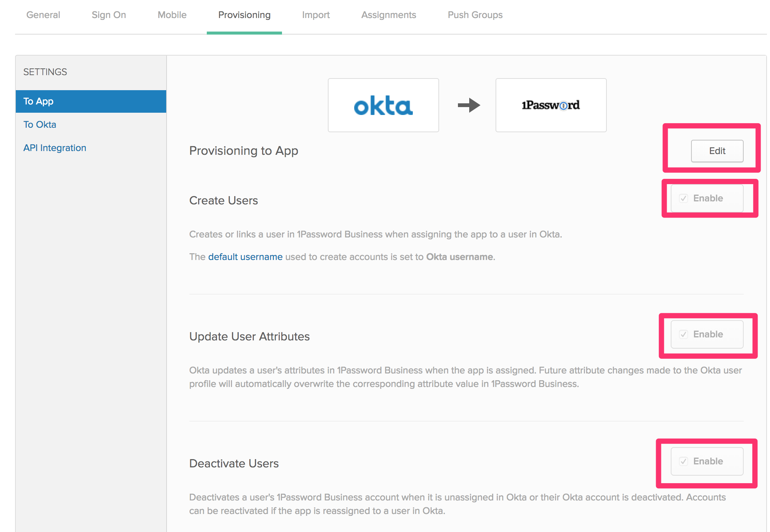
Task: Open the Import tab
Action: [316, 15]
